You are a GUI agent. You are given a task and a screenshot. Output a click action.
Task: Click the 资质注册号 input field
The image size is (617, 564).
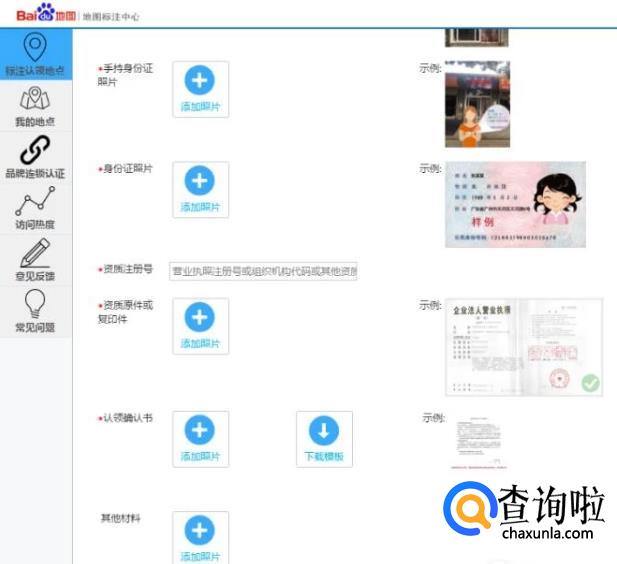tap(264, 271)
